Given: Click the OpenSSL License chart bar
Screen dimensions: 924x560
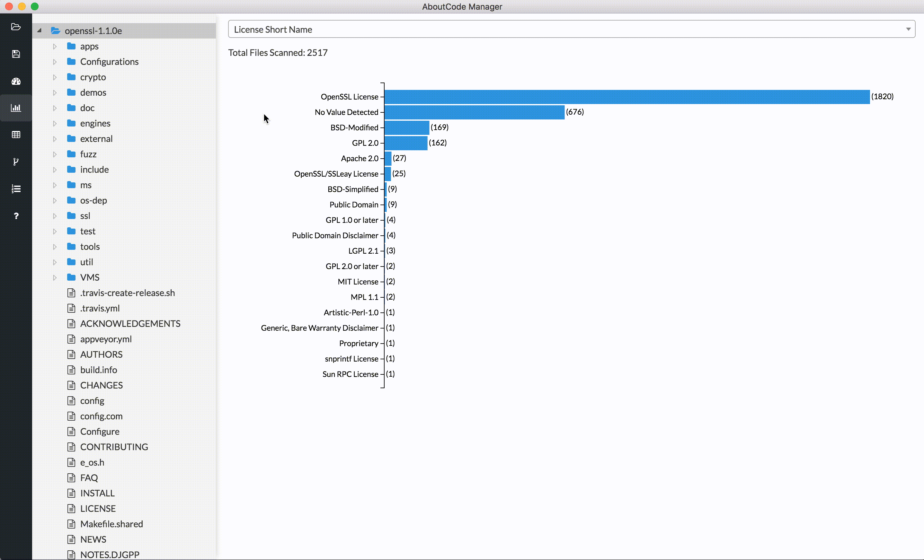Looking at the screenshot, I should [x=626, y=97].
